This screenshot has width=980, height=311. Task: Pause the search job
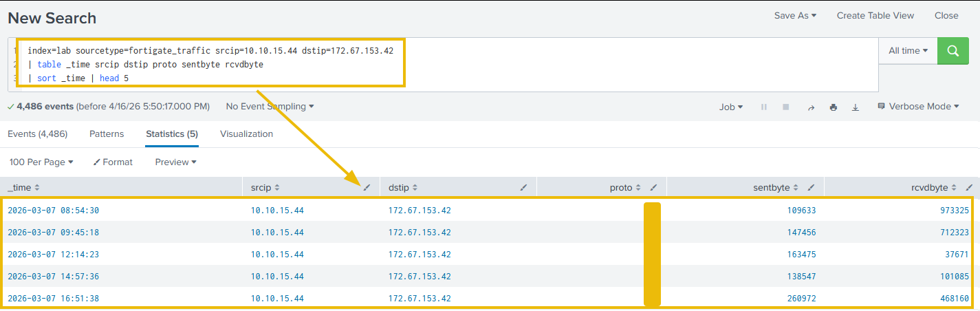763,107
